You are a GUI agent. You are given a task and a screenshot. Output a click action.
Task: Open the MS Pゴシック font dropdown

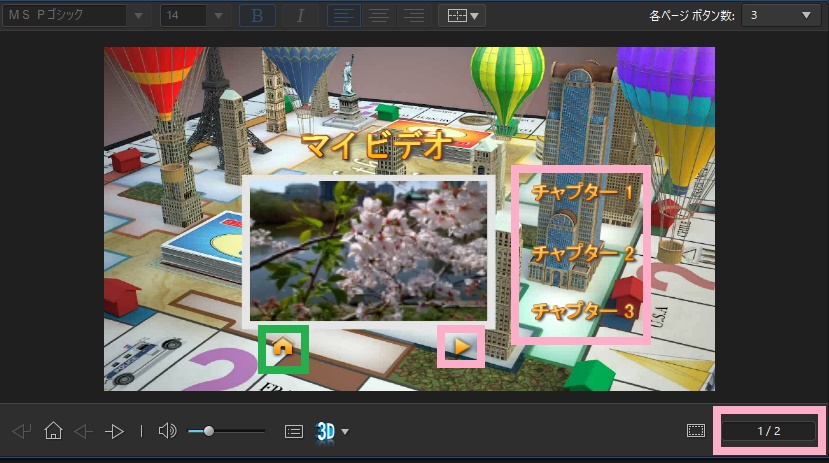click(x=138, y=16)
